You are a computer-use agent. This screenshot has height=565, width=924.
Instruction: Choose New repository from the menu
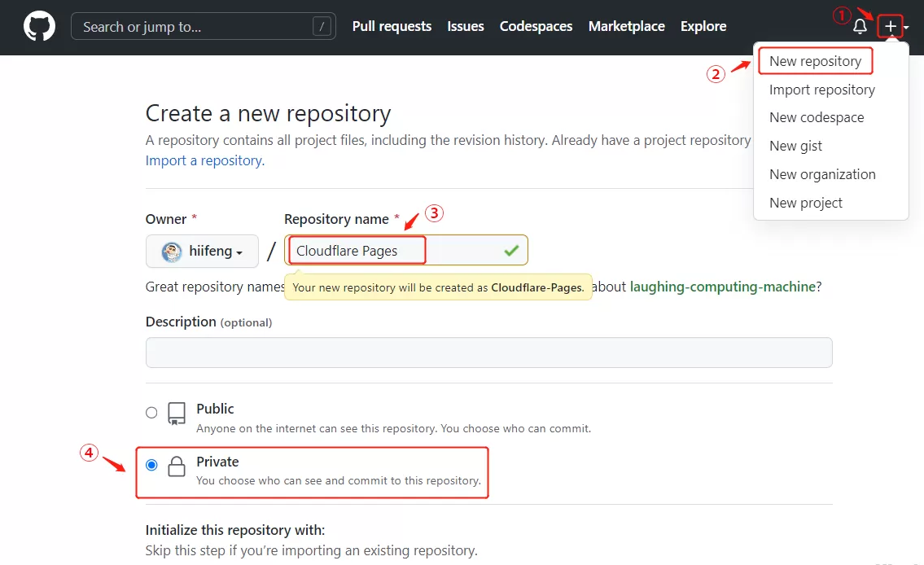pyautogui.click(x=815, y=61)
